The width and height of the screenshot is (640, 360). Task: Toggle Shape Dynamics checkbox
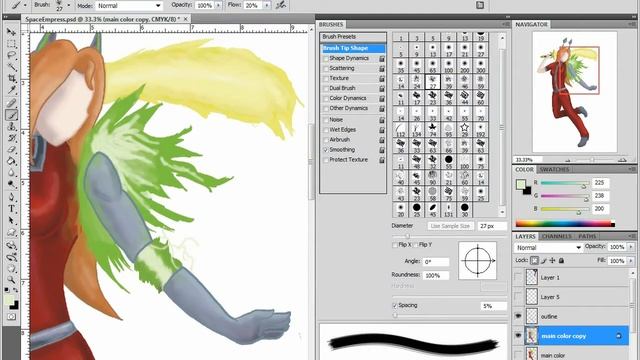coord(326,59)
